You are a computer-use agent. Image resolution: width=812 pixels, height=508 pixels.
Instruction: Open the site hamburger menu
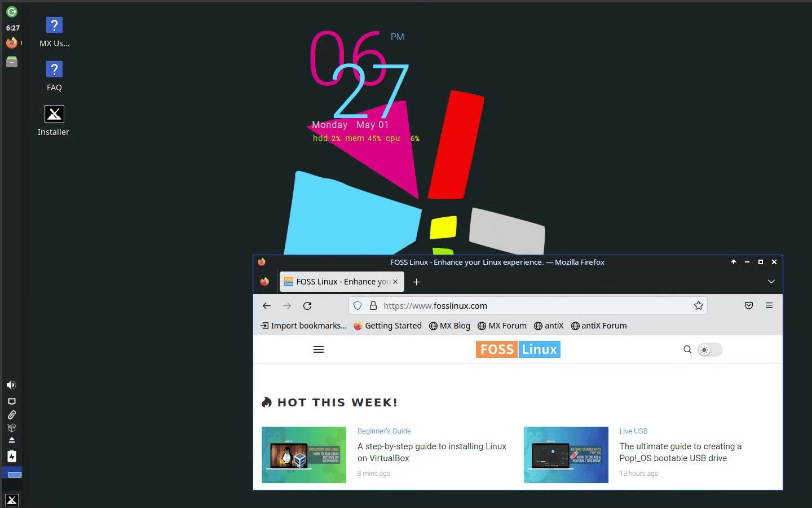click(x=319, y=349)
